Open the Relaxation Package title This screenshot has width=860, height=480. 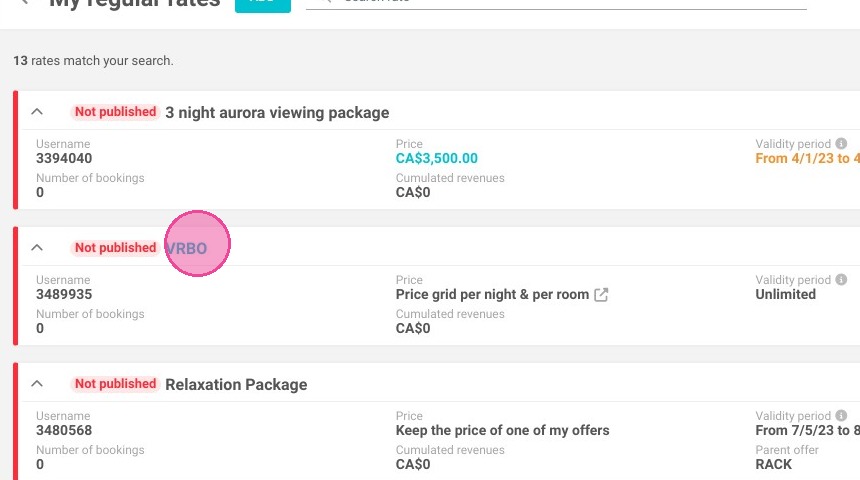tap(236, 385)
